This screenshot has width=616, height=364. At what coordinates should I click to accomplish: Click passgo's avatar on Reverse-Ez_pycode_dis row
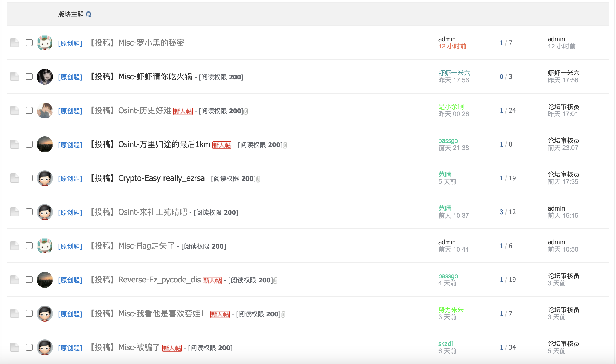(x=45, y=280)
